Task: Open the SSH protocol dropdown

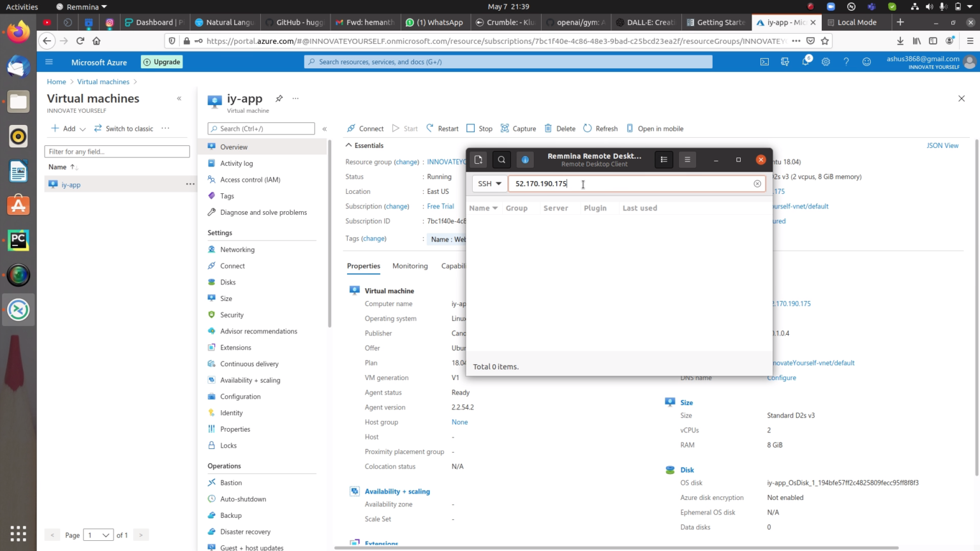Action: pyautogui.click(x=489, y=184)
